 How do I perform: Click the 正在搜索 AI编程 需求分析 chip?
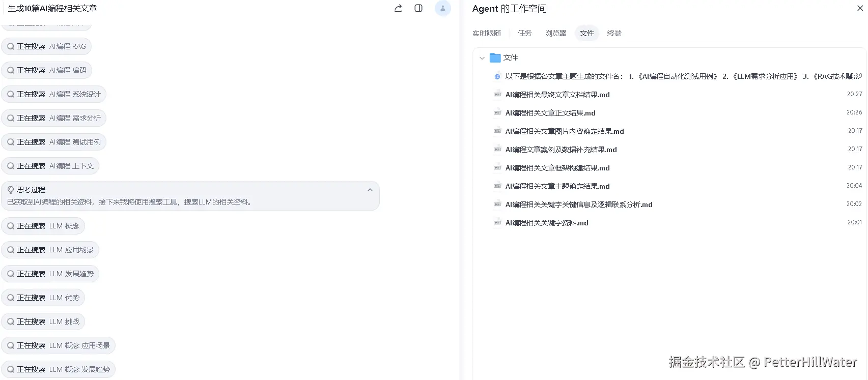[x=54, y=118]
